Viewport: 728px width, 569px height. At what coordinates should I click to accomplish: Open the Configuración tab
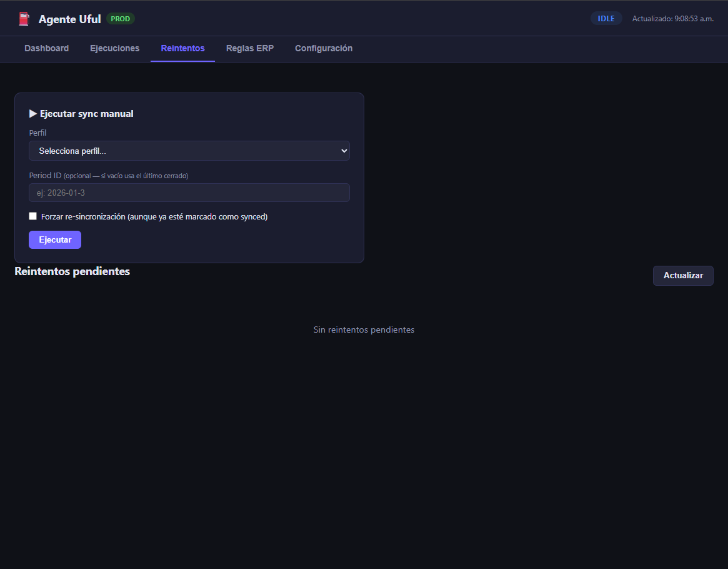pyautogui.click(x=323, y=49)
